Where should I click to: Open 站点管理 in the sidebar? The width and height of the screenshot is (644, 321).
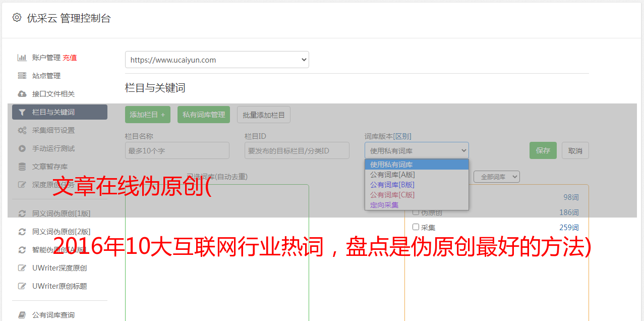coord(46,76)
